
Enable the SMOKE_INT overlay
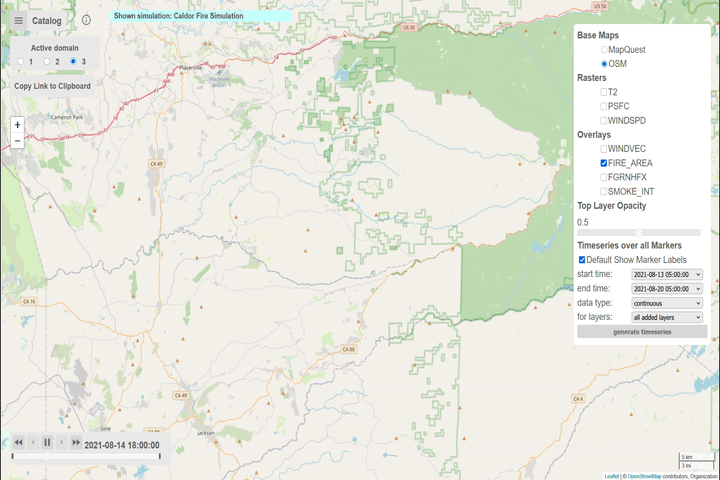[x=604, y=191]
